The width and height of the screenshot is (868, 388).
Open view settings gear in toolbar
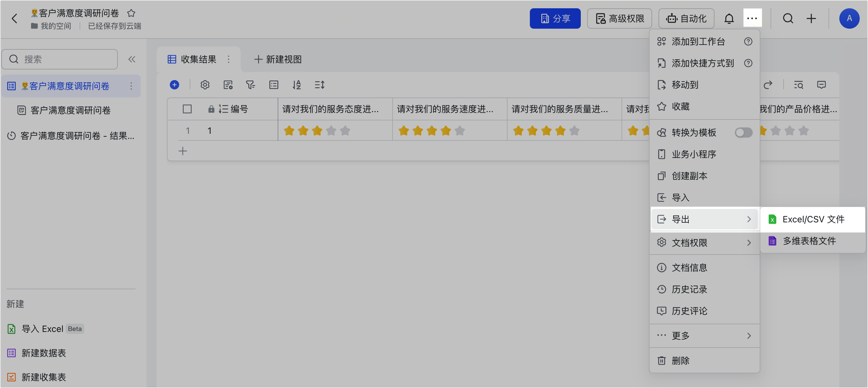click(x=205, y=85)
